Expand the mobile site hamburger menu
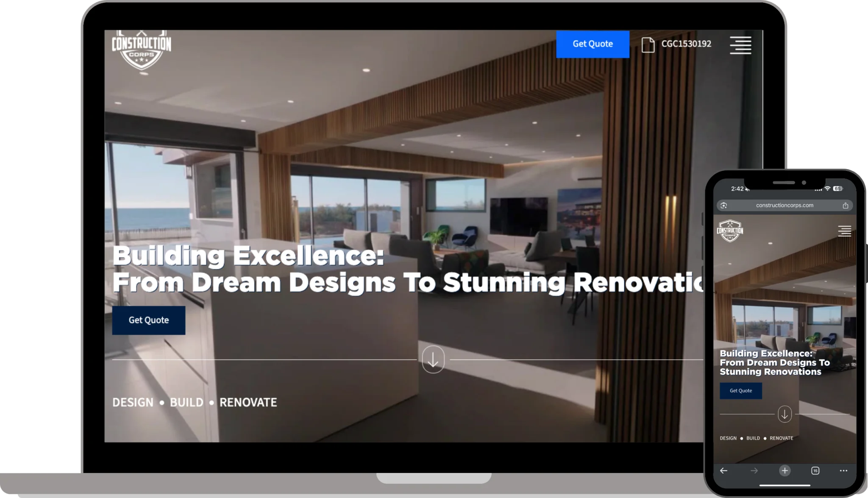This screenshot has height=498, width=868. [x=844, y=231]
